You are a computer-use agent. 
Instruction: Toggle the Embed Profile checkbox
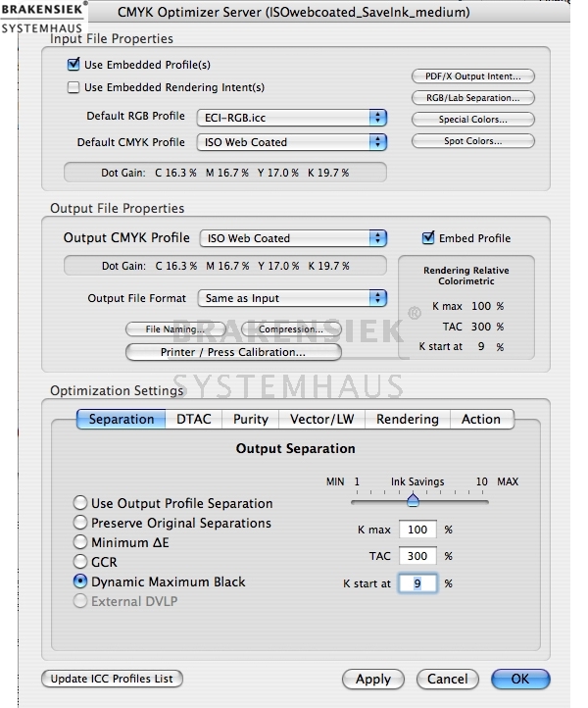[428, 238]
